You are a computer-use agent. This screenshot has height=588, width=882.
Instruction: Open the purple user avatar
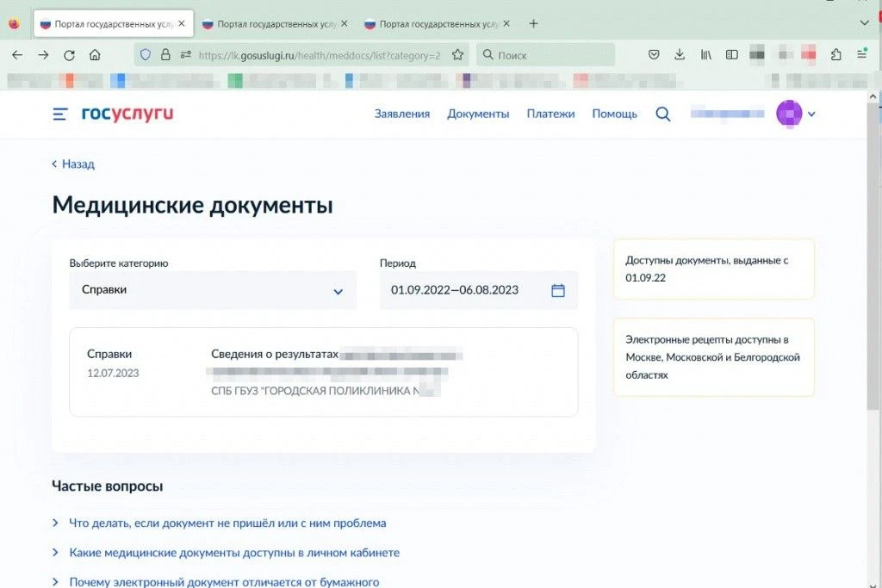pyautogui.click(x=789, y=114)
